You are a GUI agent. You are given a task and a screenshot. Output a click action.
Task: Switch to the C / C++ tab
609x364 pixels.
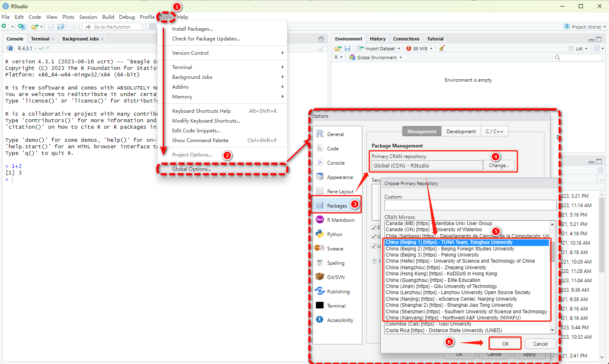click(x=494, y=131)
